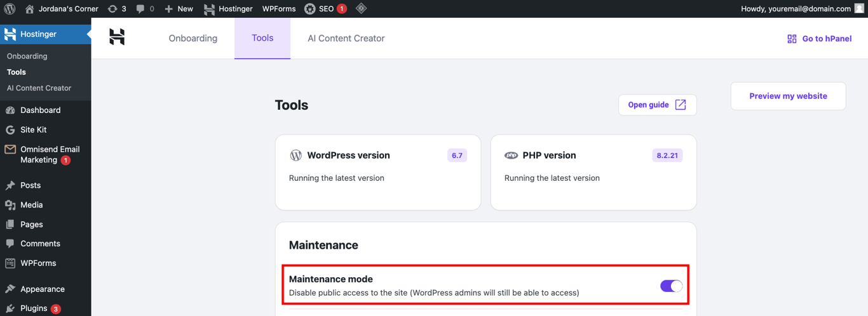Click the PHP version 8.2.21 badge
The image size is (868, 316).
[667, 155]
